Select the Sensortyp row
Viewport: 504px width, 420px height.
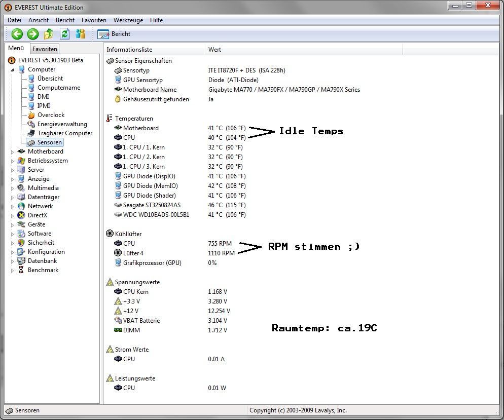point(200,70)
